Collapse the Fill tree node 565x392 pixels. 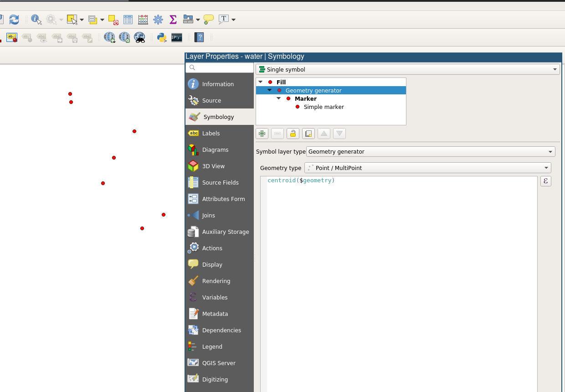point(260,82)
